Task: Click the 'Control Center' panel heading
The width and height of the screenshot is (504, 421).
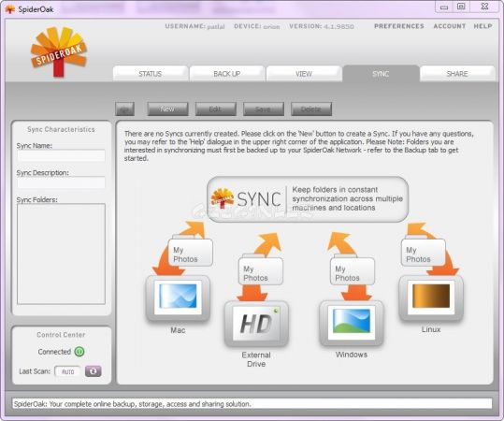Action: pos(61,335)
